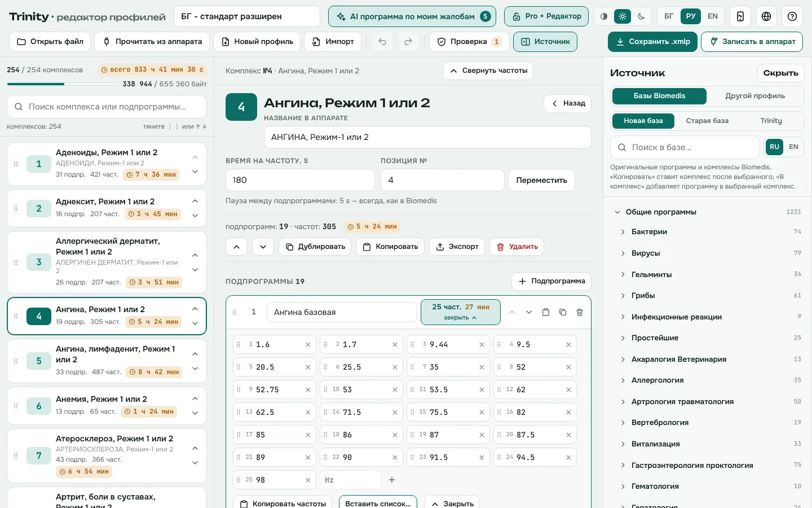Image resolution: width=812 pixels, height=508 pixels.
Task: Click the down chevron on the Анемия card
Action: (x=195, y=413)
